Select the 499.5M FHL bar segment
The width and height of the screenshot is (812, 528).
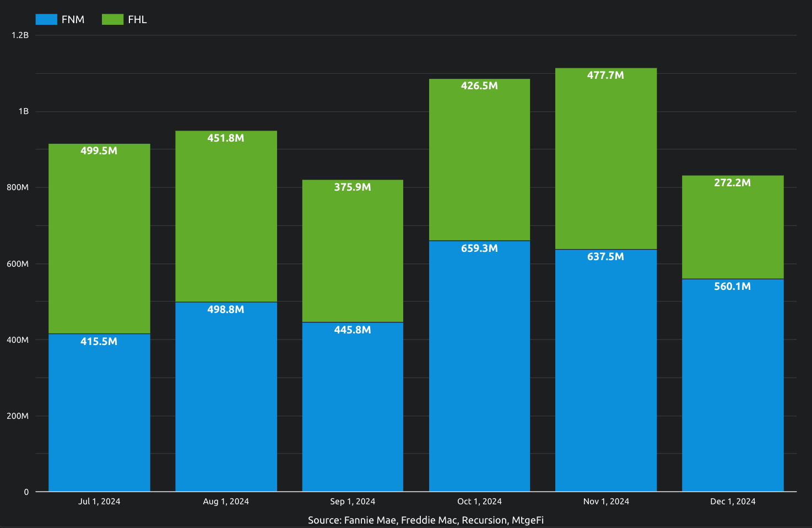coord(99,239)
